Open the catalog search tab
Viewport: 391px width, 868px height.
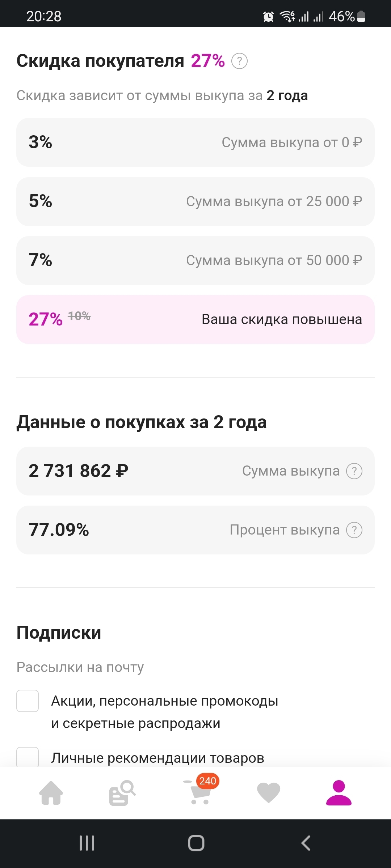(122, 793)
